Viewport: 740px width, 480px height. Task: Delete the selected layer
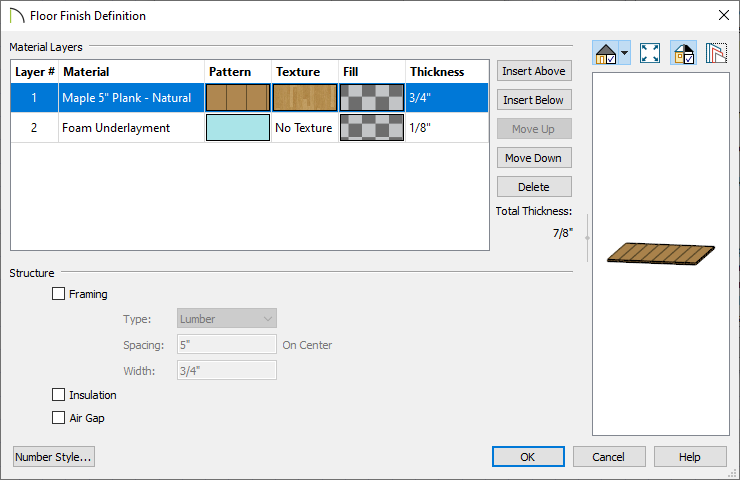point(534,187)
